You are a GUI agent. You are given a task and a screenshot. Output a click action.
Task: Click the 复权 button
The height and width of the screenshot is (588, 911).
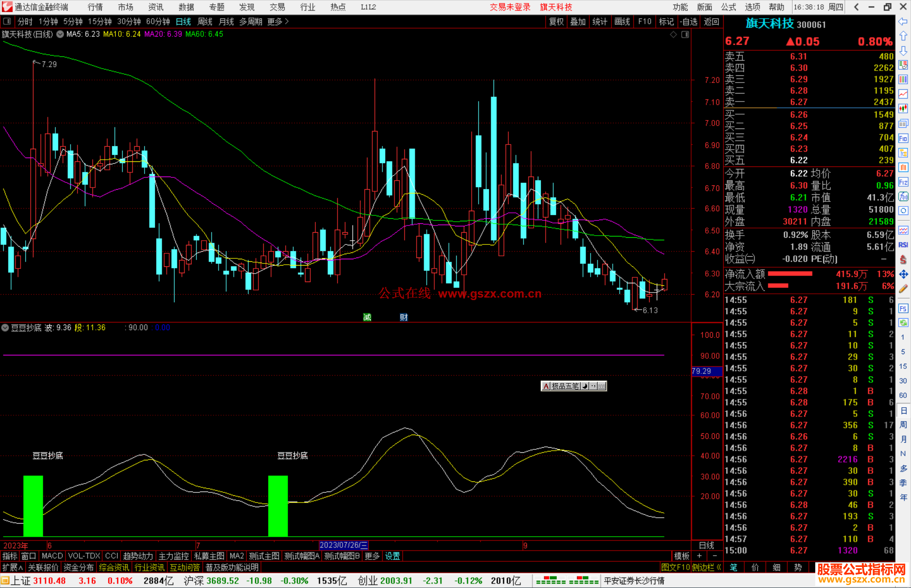(x=556, y=21)
